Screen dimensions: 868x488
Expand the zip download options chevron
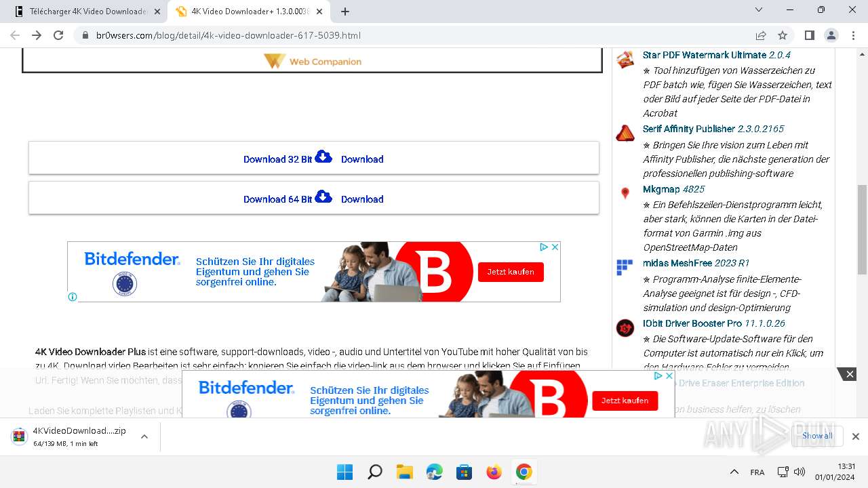pyautogui.click(x=144, y=436)
